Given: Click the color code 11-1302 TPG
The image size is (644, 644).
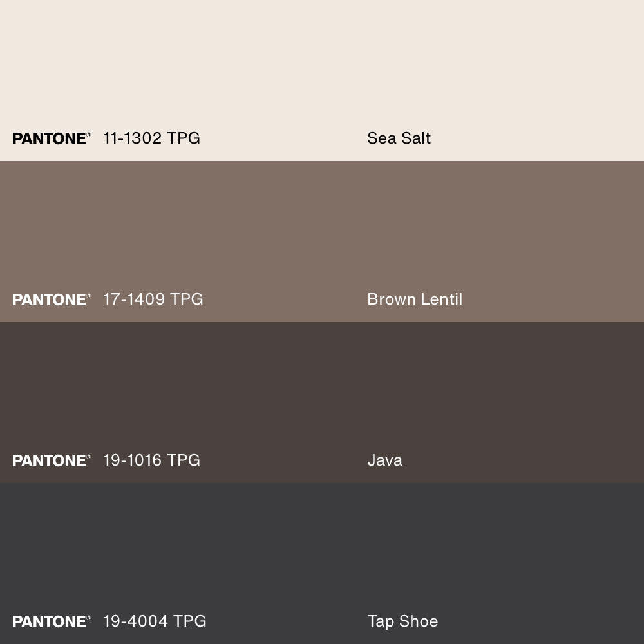Looking at the screenshot, I should [151, 138].
